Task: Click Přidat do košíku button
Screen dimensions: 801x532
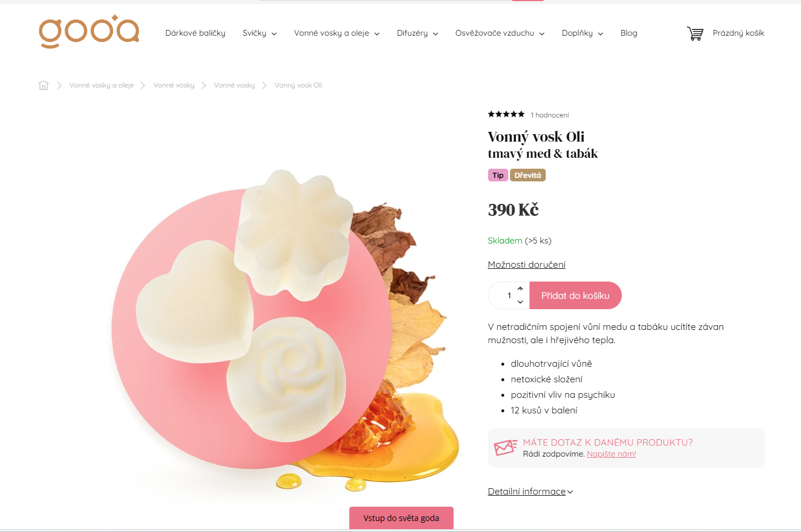Action: [575, 295]
